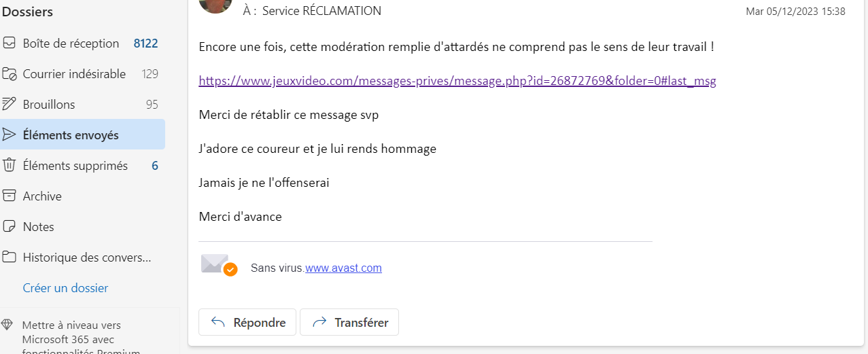Click Créer un dossier

click(x=65, y=288)
